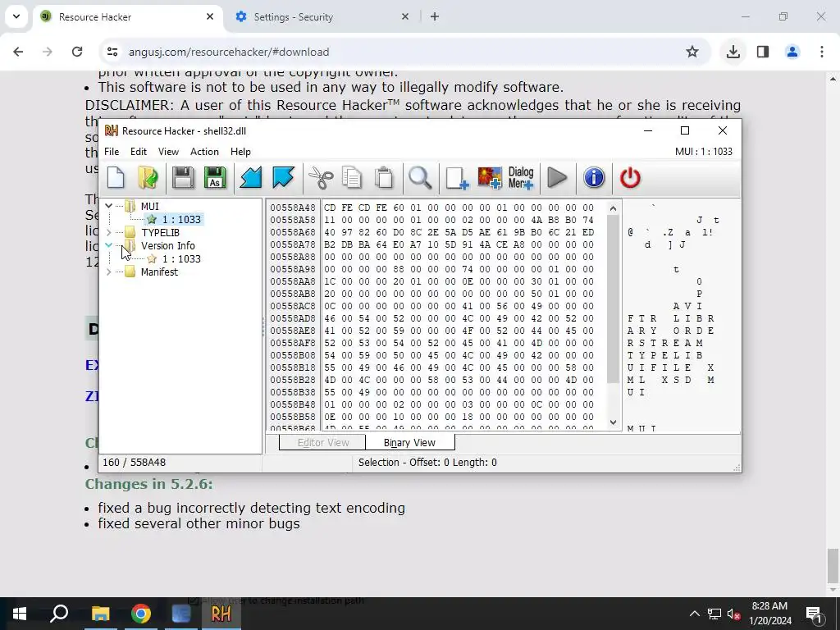The height and width of the screenshot is (630, 840).
Task: Click the Save As green floppy icon
Action: [x=215, y=177]
